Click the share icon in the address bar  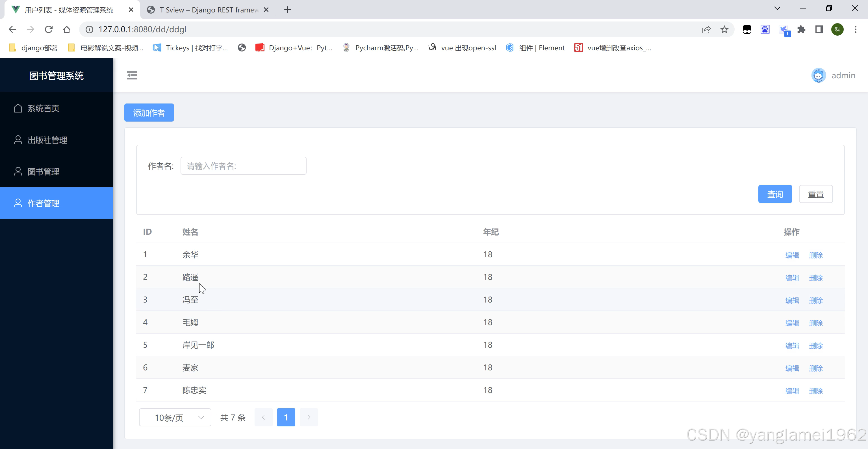coord(706,29)
